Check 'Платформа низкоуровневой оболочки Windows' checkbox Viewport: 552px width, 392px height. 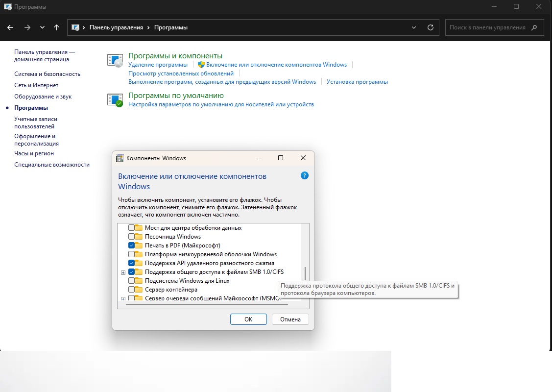[x=131, y=254]
